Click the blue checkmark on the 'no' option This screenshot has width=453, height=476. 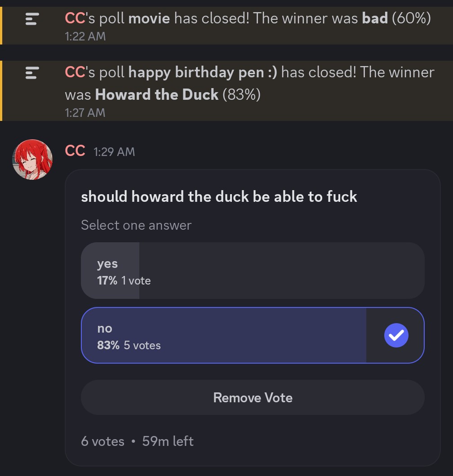pos(396,335)
